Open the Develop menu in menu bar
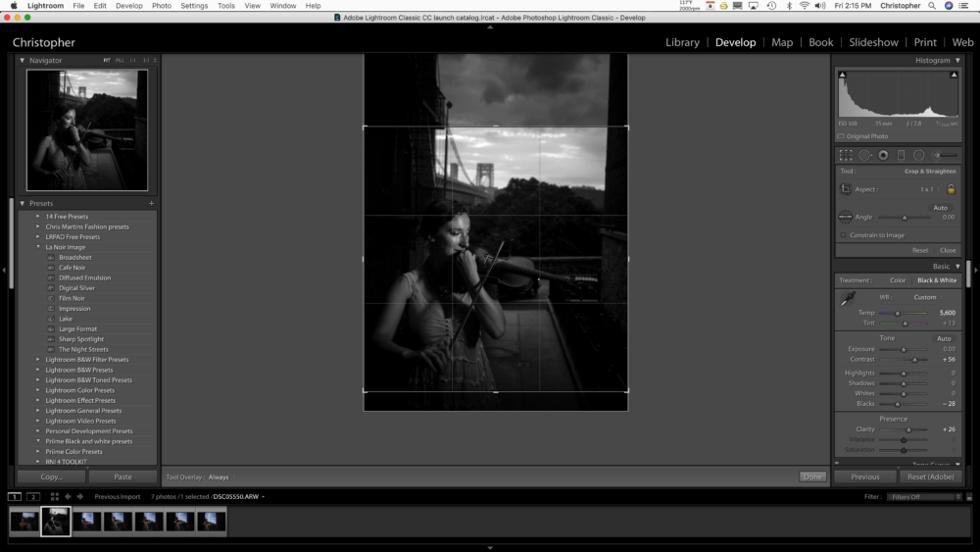Viewport: 980px width, 552px height. pyautogui.click(x=128, y=6)
